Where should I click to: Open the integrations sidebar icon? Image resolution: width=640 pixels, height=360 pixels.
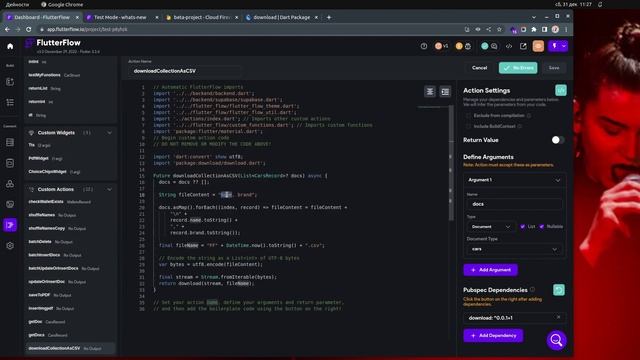pyautogui.click(x=10, y=184)
